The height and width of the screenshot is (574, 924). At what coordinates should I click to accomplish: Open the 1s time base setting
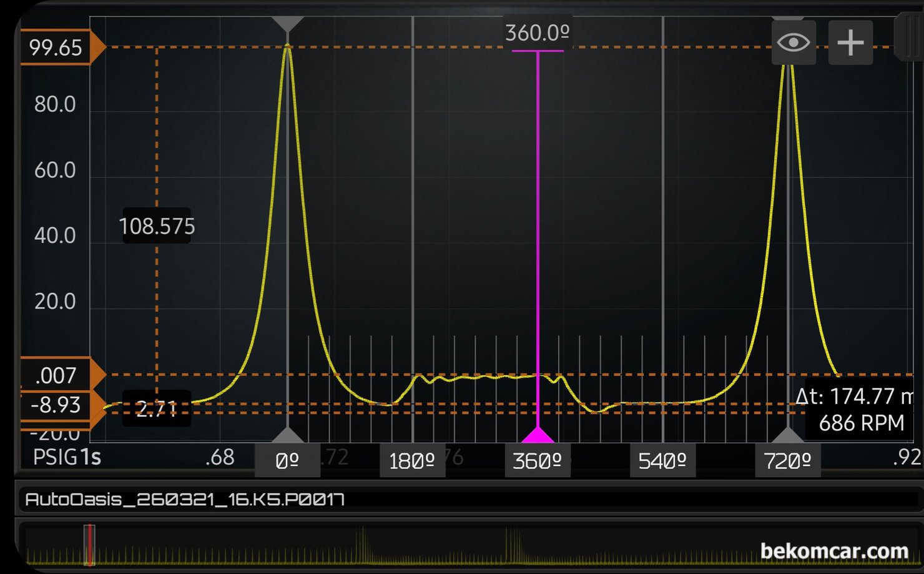click(x=91, y=457)
